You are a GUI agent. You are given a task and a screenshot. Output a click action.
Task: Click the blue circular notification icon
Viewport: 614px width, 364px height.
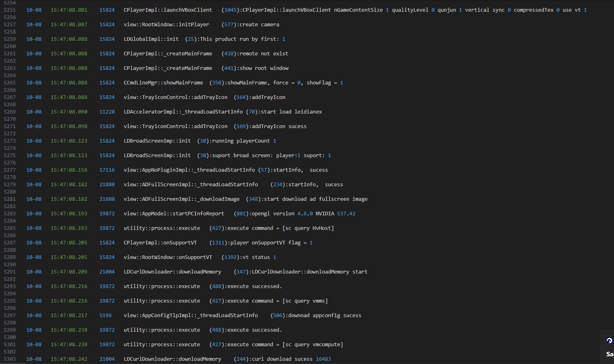(x=609, y=341)
